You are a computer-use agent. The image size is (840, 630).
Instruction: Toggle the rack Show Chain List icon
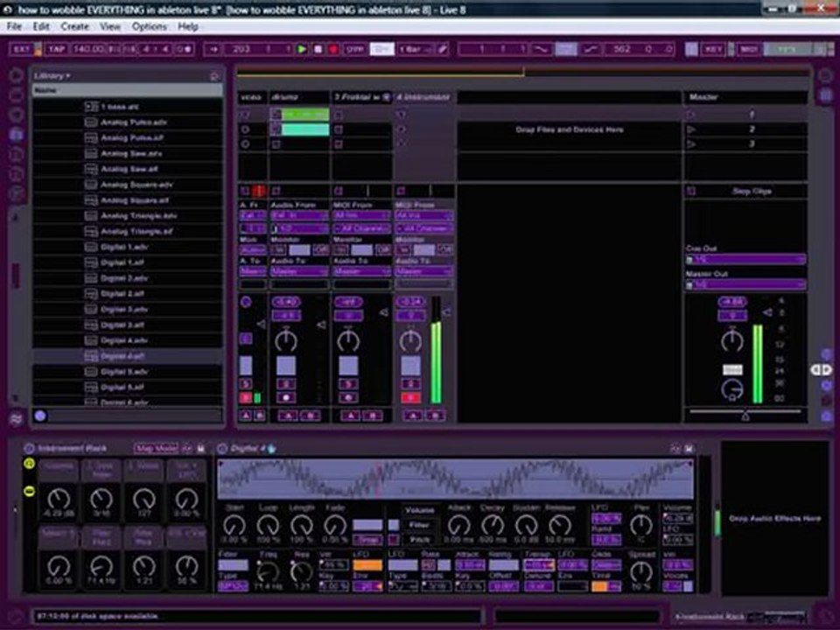coord(29,491)
